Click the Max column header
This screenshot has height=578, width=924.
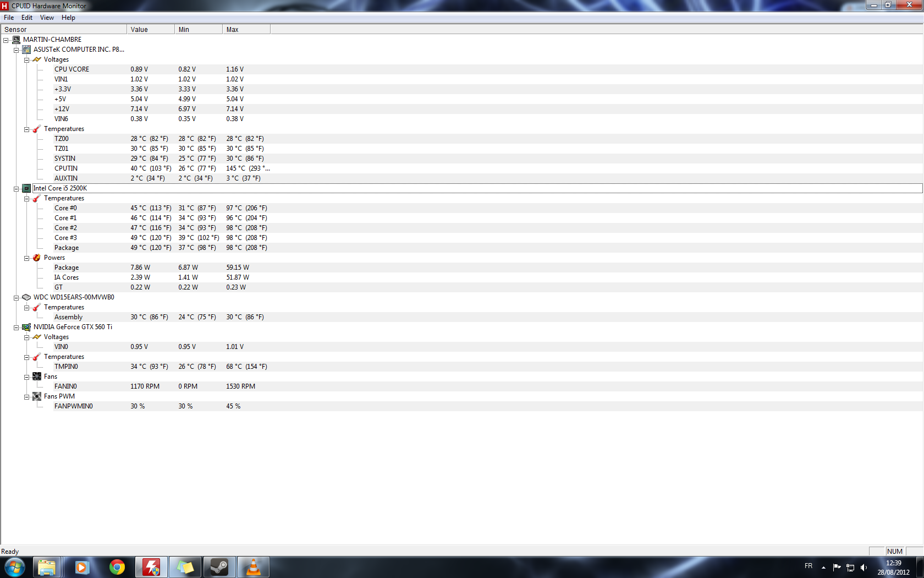246,29
